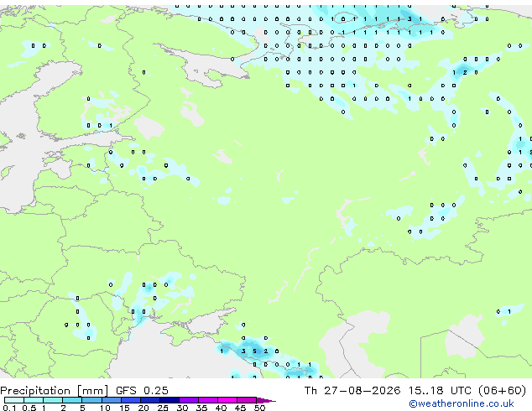
Task: Pick the 5–10 mm legend color swatch
Action: pos(91,400)
